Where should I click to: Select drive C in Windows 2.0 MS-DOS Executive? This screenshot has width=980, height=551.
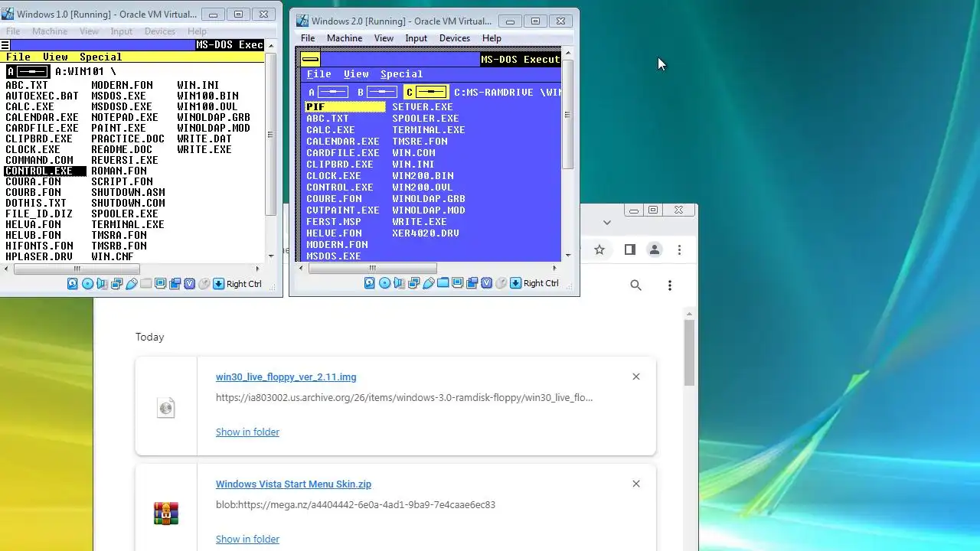click(x=426, y=92)
